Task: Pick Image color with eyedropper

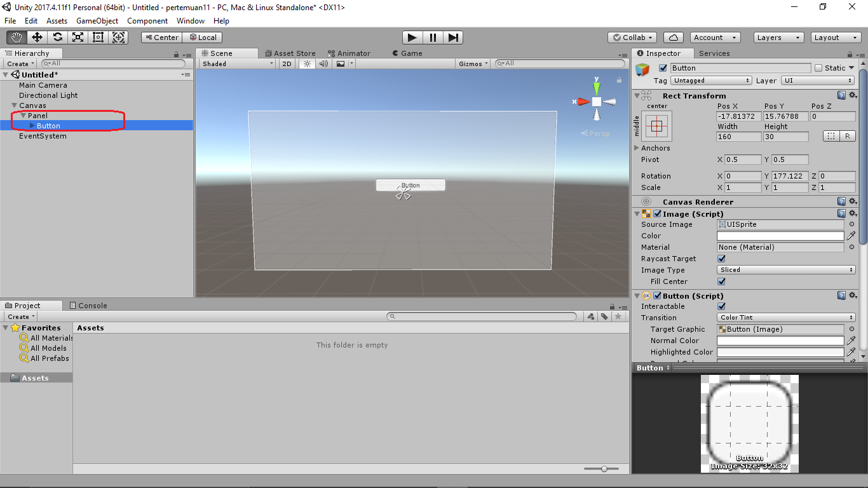Action: (x=851, y=236)
